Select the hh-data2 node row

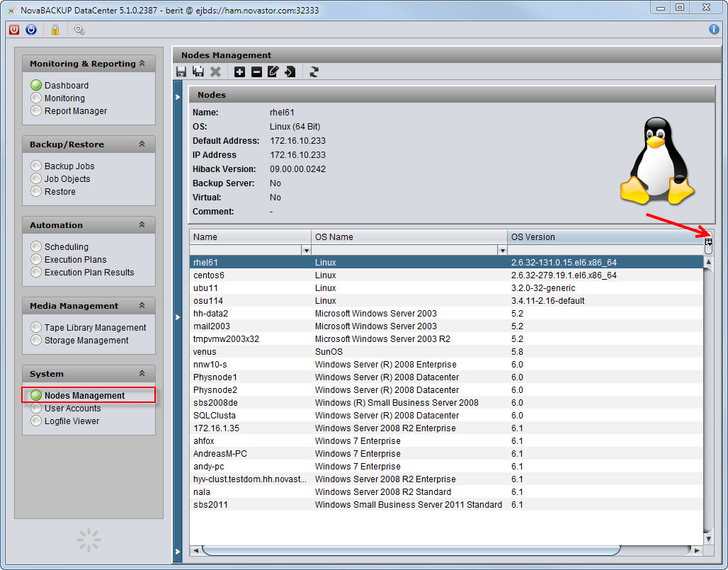point(446,313)
